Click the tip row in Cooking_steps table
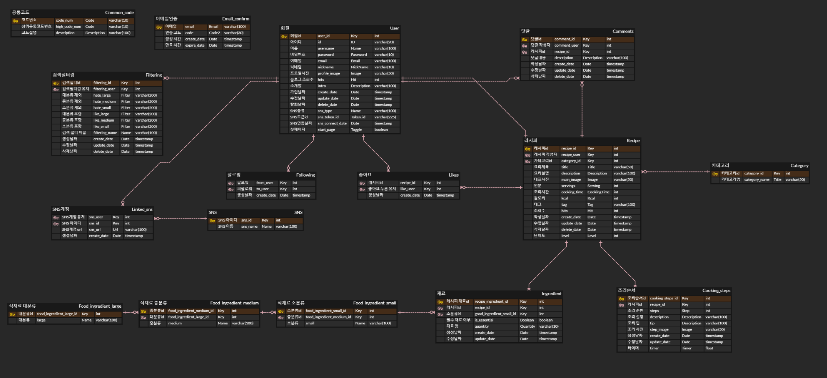Viewport: 827px width, 378px height. point(674,323)
